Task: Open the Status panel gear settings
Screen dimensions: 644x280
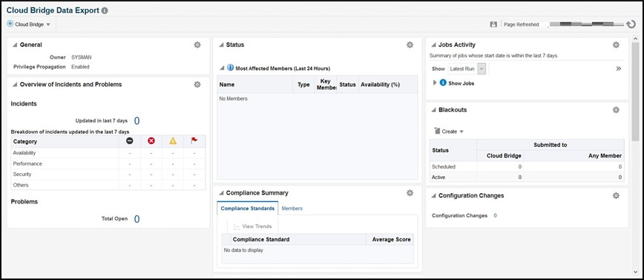Action: [x=410, y=45]
